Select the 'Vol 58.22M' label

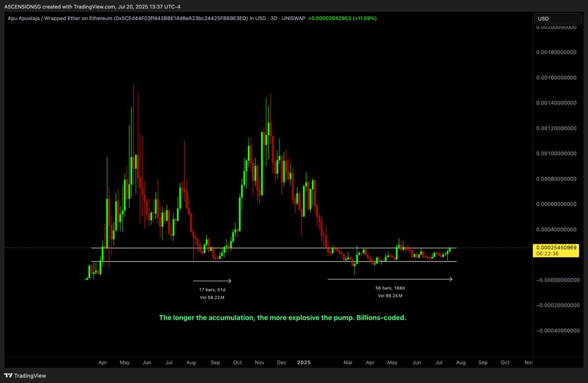212,297
